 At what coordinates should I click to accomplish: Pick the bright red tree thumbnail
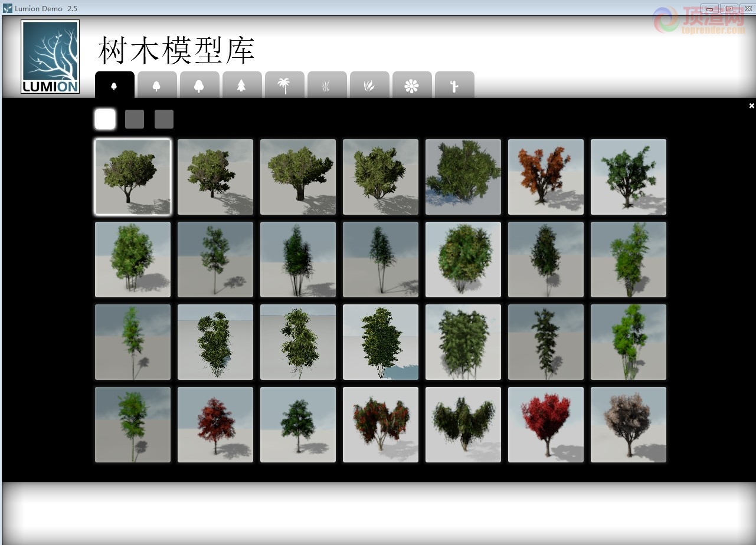click(x=546, y=425)
